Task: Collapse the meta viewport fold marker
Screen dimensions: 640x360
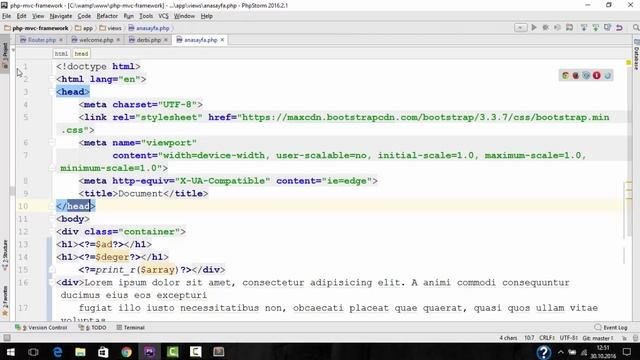Action: [52, 143]
